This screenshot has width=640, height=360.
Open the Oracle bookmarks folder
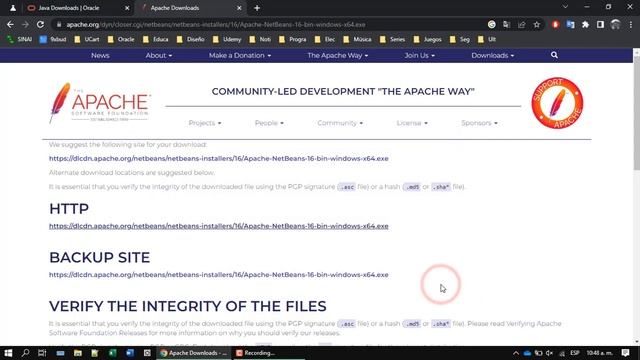tap(121, 39)
